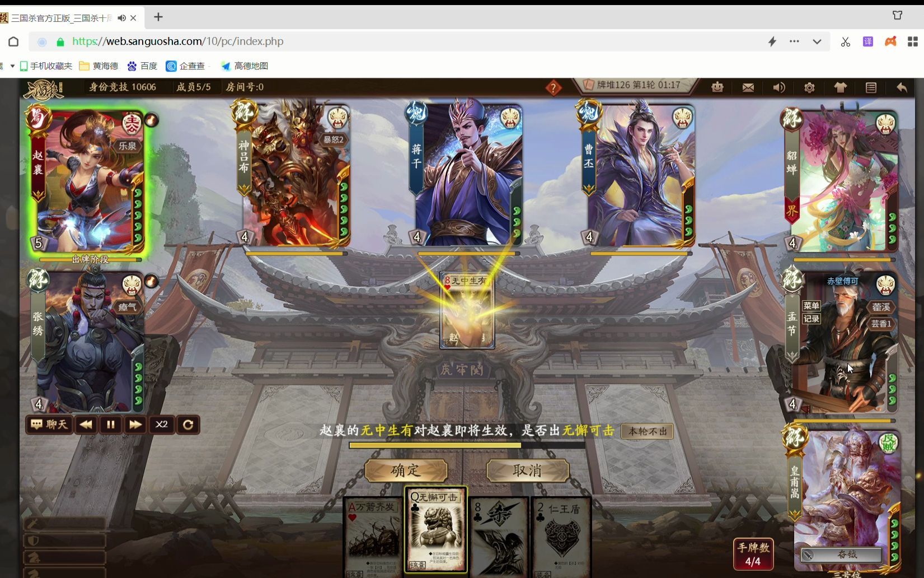Confirm with the 确定 button

click(406, 470)
